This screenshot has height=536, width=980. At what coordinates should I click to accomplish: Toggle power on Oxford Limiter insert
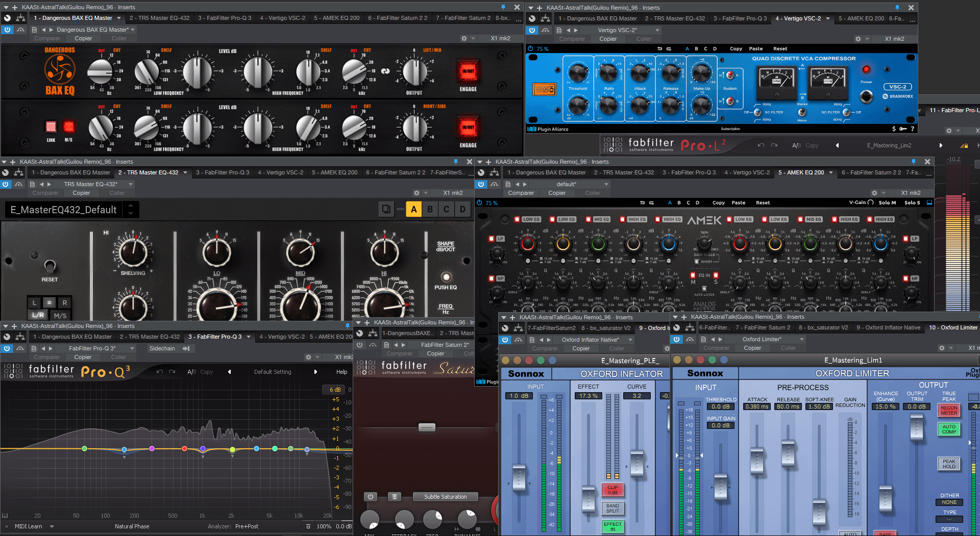click(677, 339)
